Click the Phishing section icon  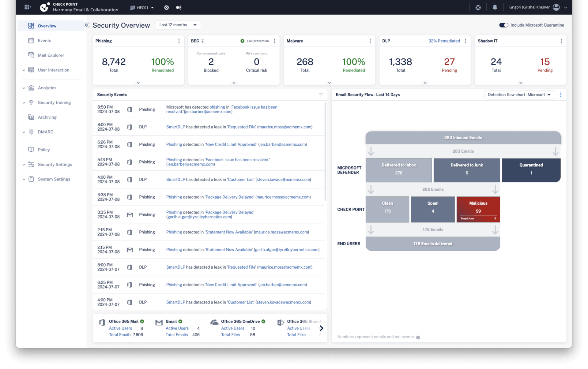click(x=179, y=41)
